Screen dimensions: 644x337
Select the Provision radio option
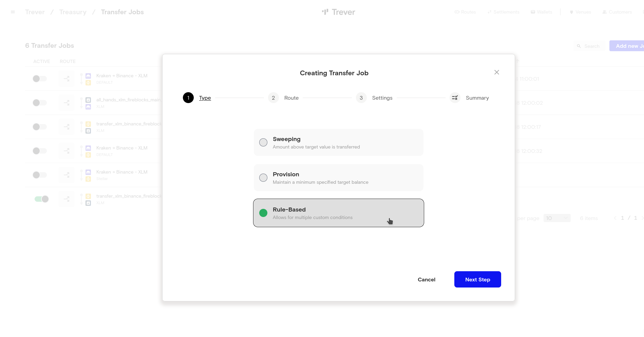263,178
